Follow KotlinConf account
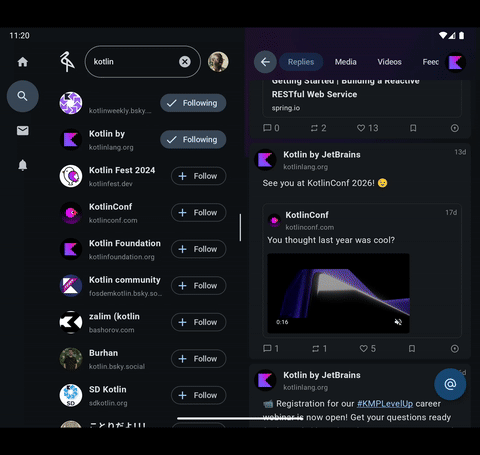The height and width of the screenshot is (455, 480). click(x=199, y=213)
